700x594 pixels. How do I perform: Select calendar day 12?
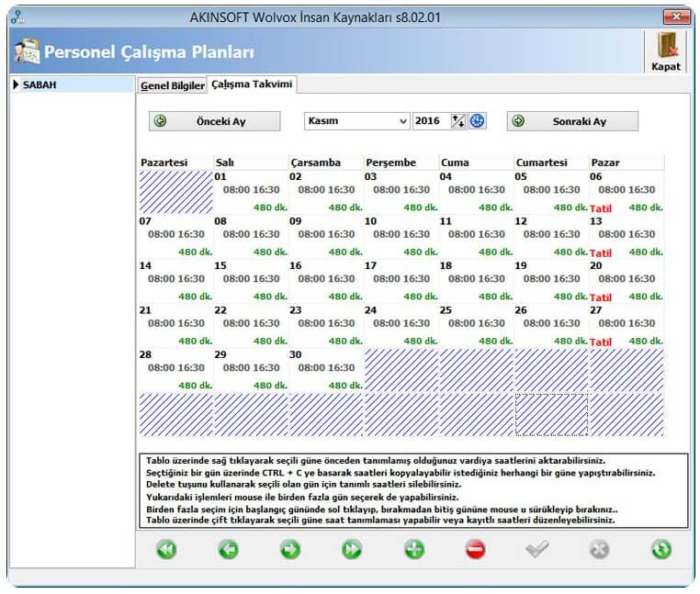tap(551, 237)
